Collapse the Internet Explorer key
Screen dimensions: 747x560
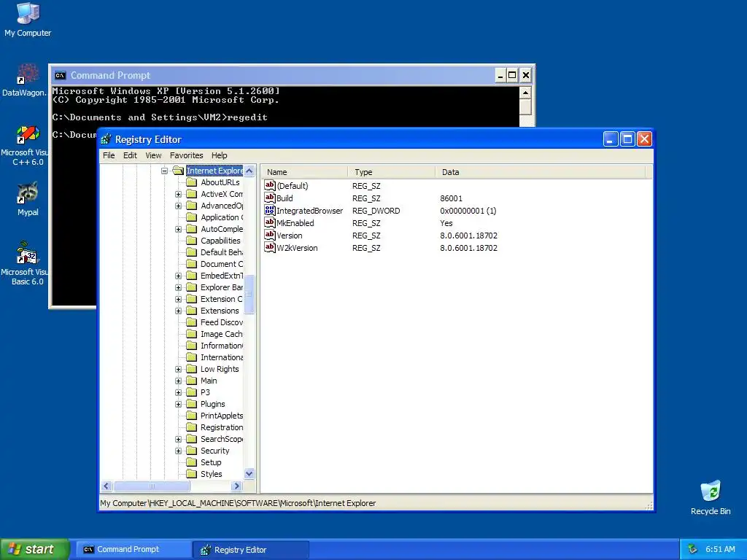tap(164, 171)
